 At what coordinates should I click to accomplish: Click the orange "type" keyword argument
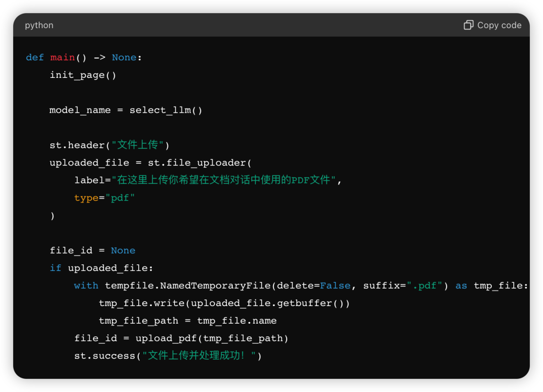point(86,198)
